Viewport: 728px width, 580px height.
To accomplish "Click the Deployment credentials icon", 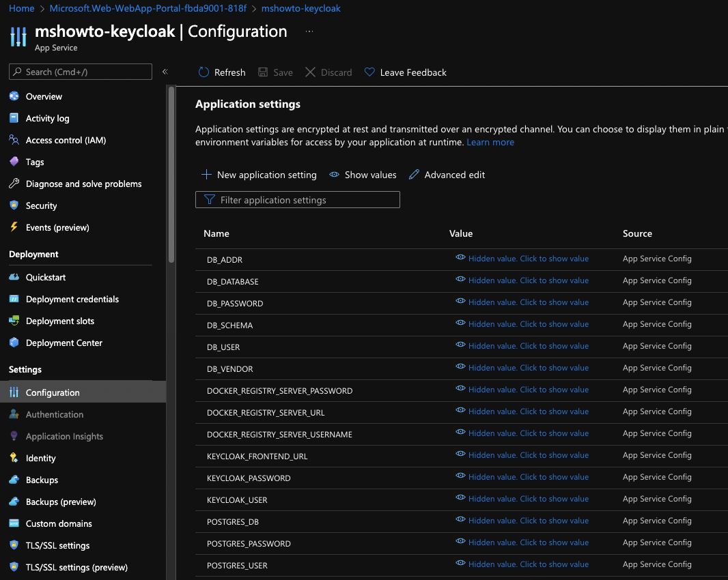I will pyautogui.click(x=14, y=299).
